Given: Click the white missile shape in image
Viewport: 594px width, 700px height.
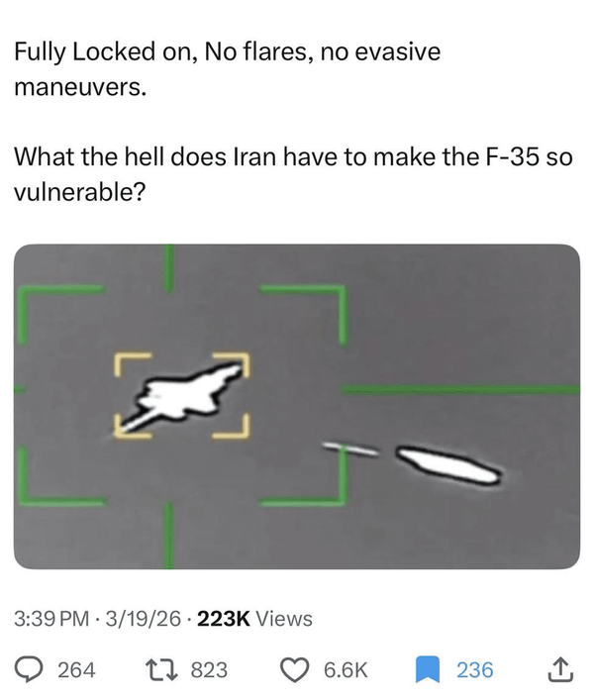Looking at the screenshot, I should 447,465.
